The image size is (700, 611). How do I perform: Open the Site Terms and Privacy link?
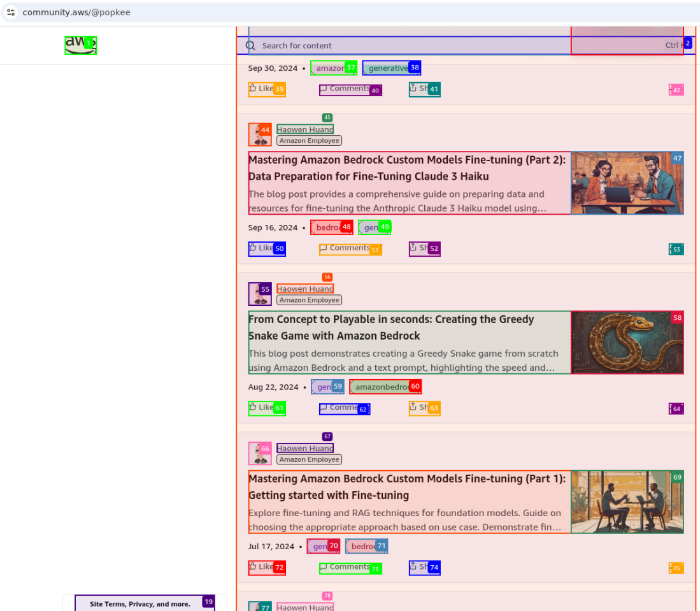coord(141,603)
